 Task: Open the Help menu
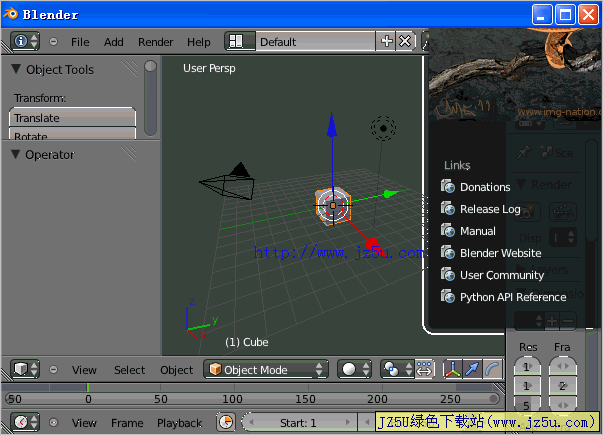point(198,42)
